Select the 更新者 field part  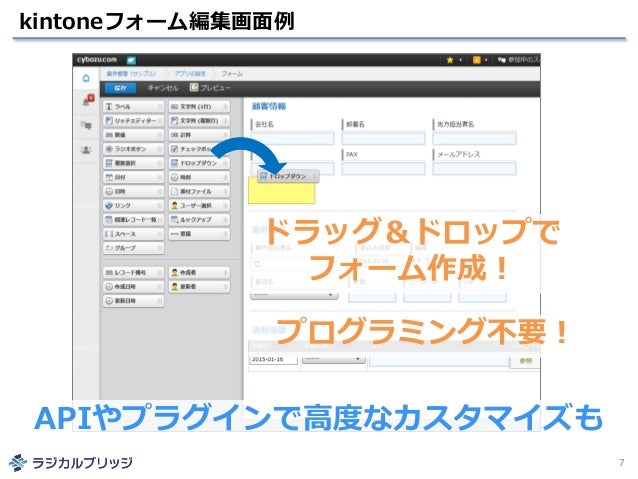(199, 287)
